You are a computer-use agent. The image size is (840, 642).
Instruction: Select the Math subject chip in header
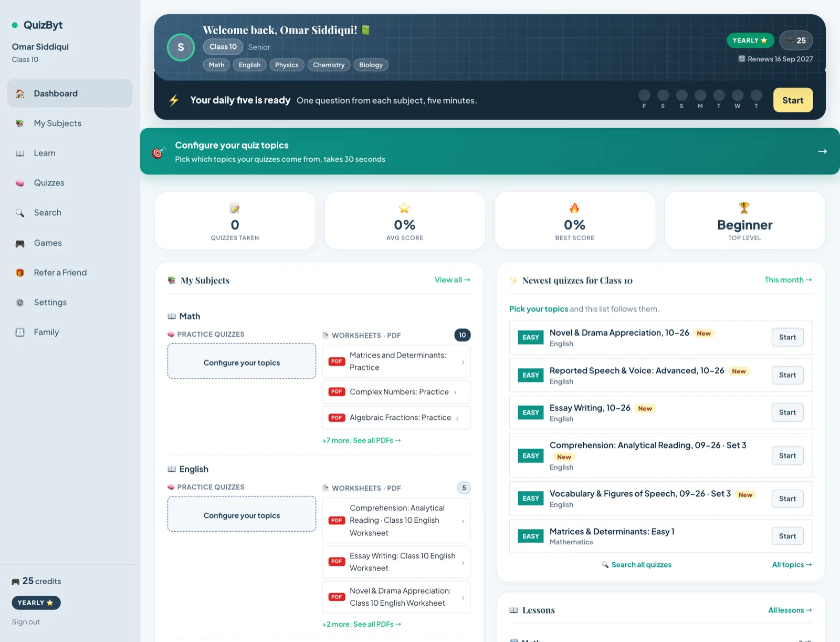216,65
